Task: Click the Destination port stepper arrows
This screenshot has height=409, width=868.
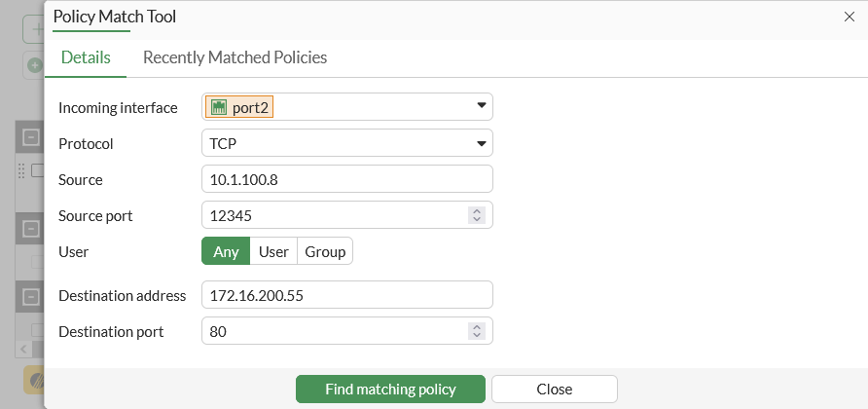Action: [x=477, y=331]
